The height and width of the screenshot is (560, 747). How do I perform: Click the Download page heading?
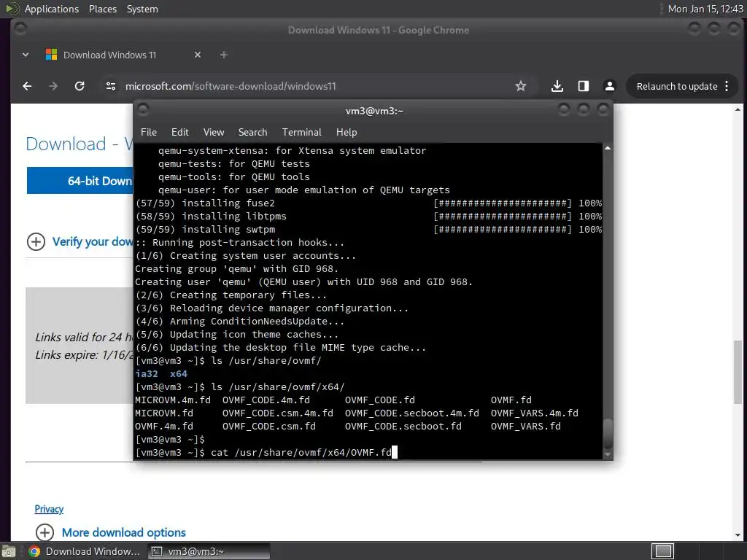79,144
